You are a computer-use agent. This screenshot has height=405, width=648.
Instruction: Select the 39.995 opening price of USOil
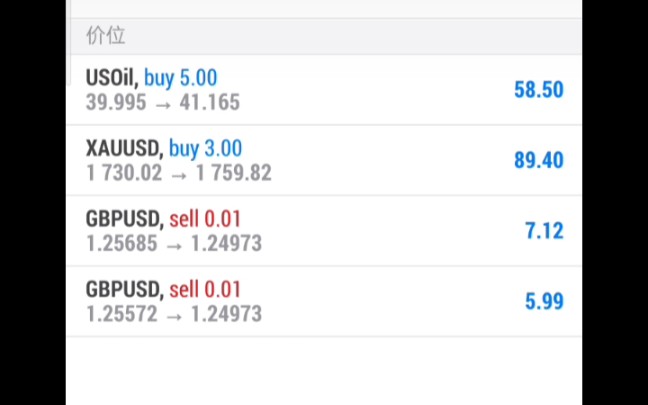click(116, 102)
